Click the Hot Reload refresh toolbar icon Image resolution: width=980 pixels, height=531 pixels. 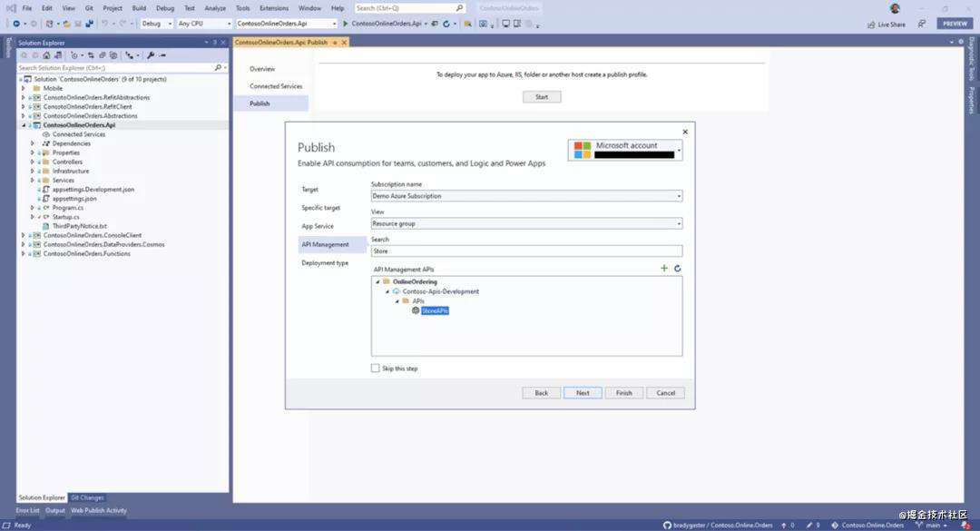point(446,24)
